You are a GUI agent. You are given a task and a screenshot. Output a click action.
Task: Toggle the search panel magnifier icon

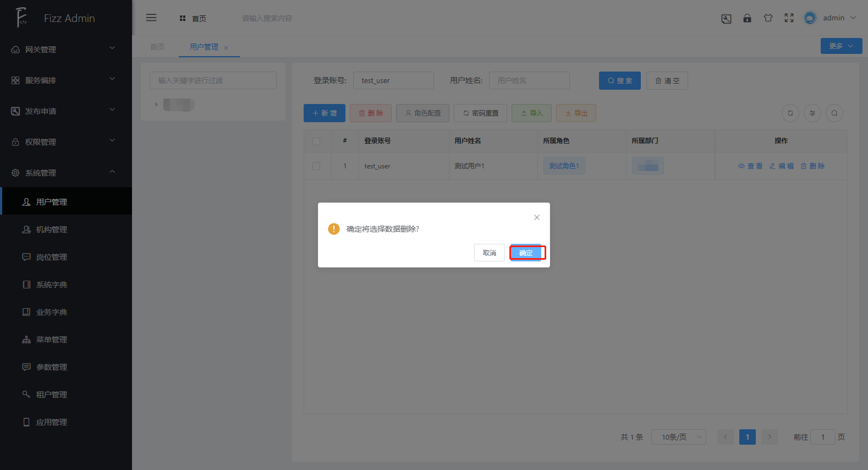834,113
